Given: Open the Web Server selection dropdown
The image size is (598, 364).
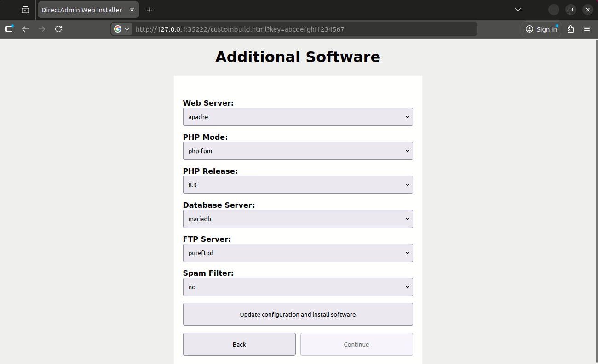Looking at the screenshot, I should tap(298, 117).
